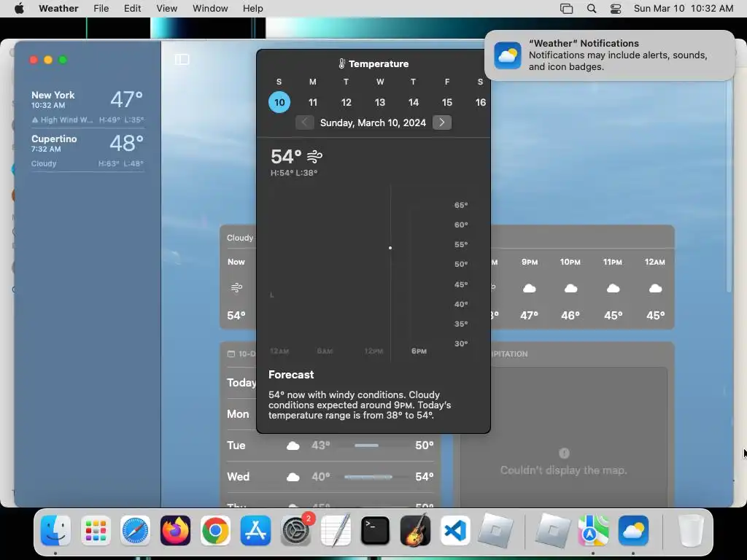The height and width of the screenshot is (560, 747).
Task: Select day 16 in Temperature calendar
Action: point(480,102)
